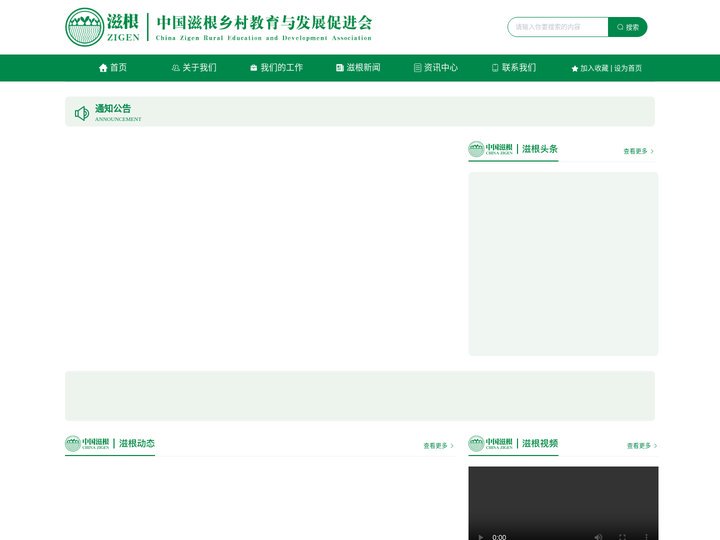
Task: Open 查看更多 for 滋根视频
Action: click(x=642, y=446)
